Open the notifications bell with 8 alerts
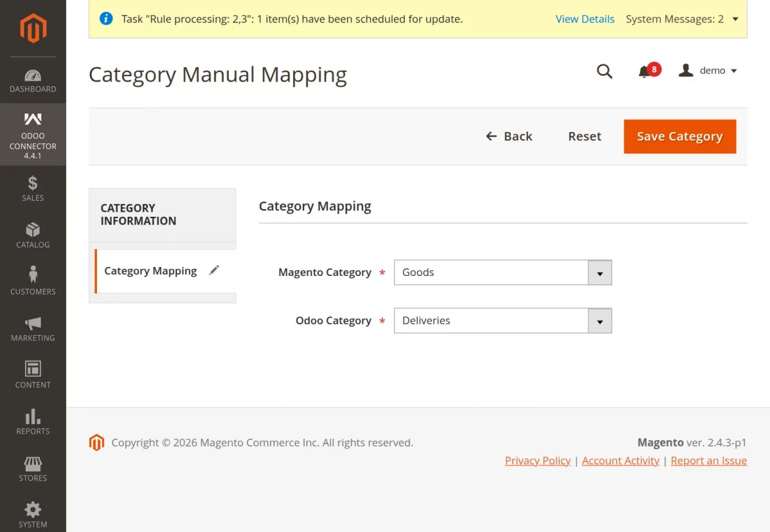This screenshot has width=770, height=532. tap(649, 71)
